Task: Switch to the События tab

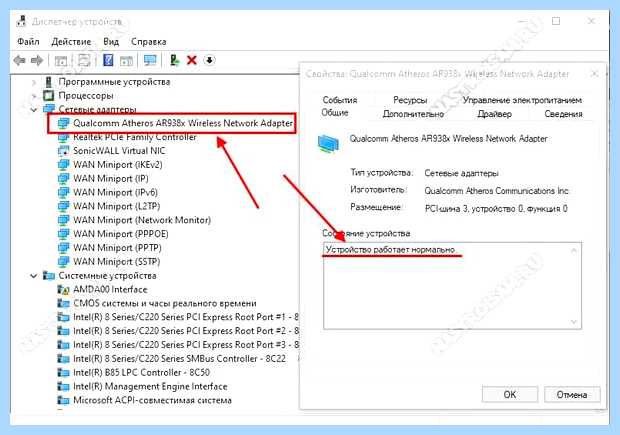Action: 340,100
